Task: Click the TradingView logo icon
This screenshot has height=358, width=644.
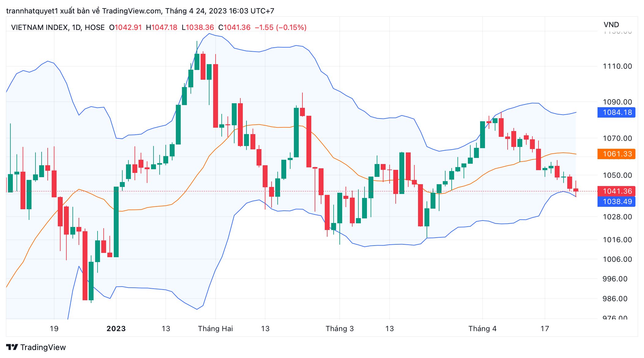Action: (12, 347)
